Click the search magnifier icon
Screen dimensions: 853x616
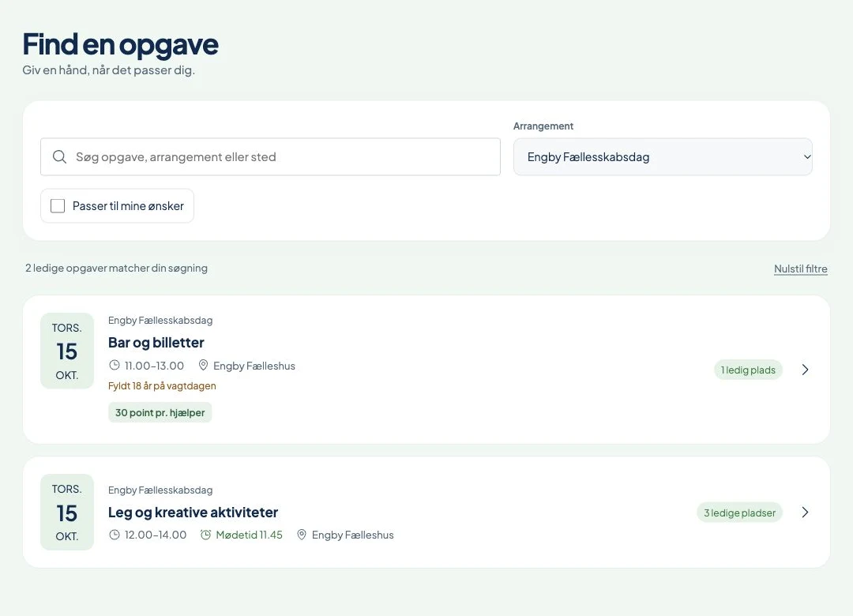tap(59, 156)
